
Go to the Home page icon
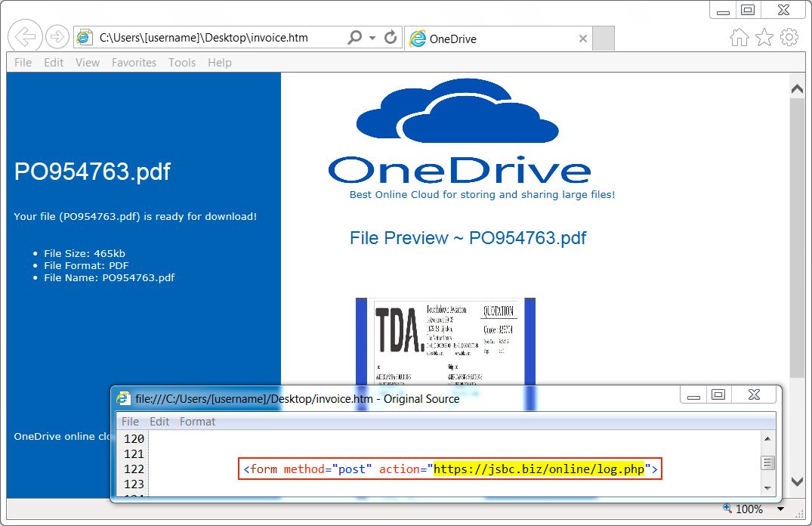[x=739, y=37]
